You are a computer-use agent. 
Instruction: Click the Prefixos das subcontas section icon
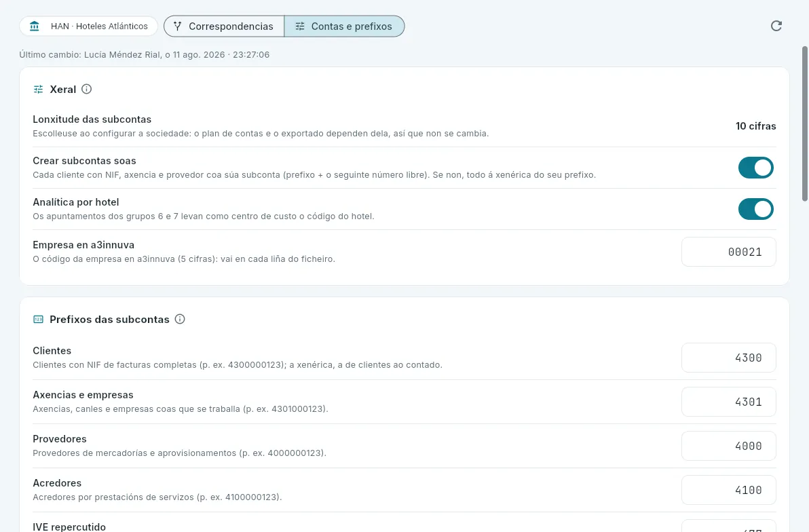[38, 320]
